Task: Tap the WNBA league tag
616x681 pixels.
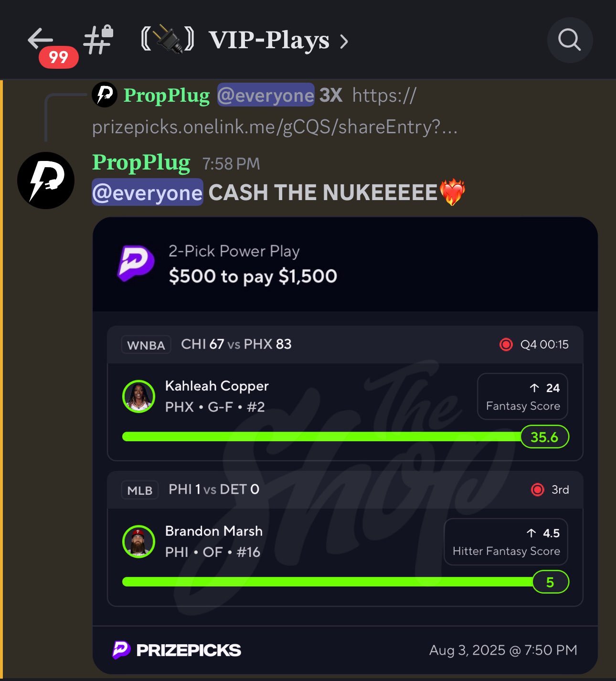Action: (146, 345)
